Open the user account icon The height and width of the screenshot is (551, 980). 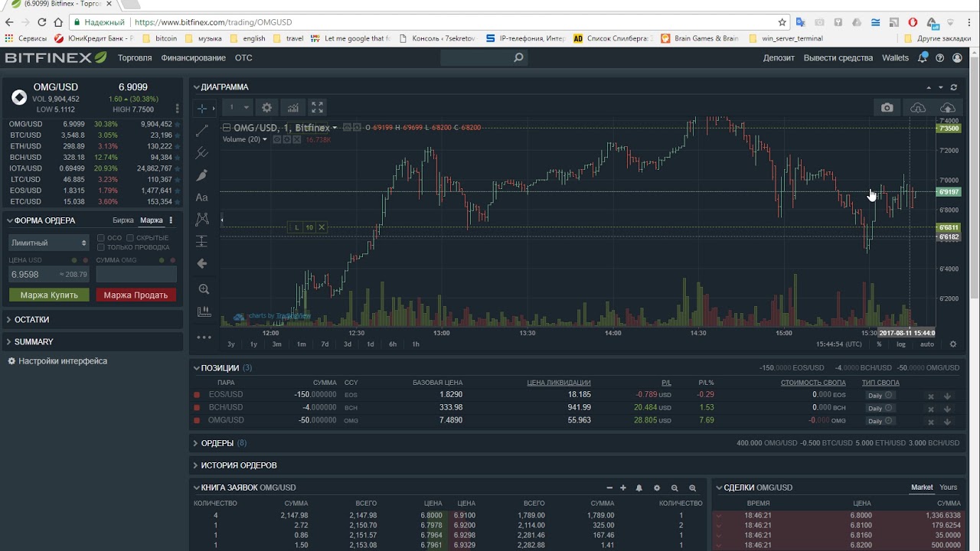click(x=957, y=58)
